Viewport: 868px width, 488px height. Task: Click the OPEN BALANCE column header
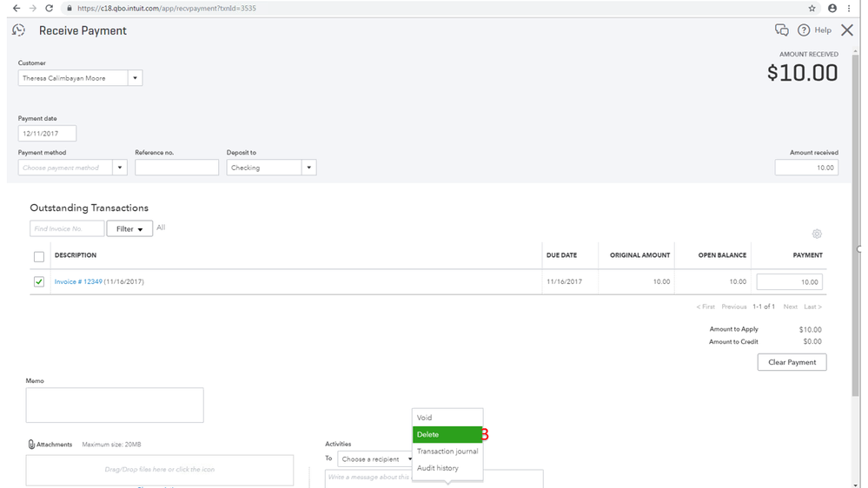point(722,255)
